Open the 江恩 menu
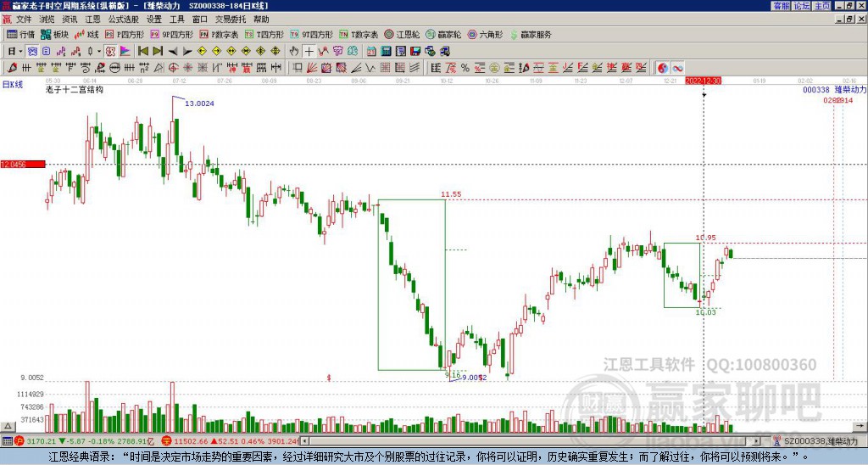Screen dimensions: 868x465 pos(92,20)
